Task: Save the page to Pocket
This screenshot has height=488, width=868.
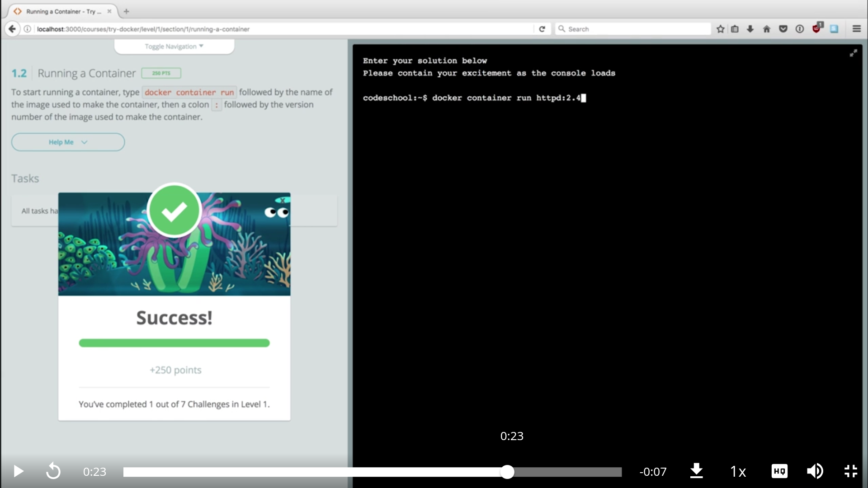Action: pos(783,28)
